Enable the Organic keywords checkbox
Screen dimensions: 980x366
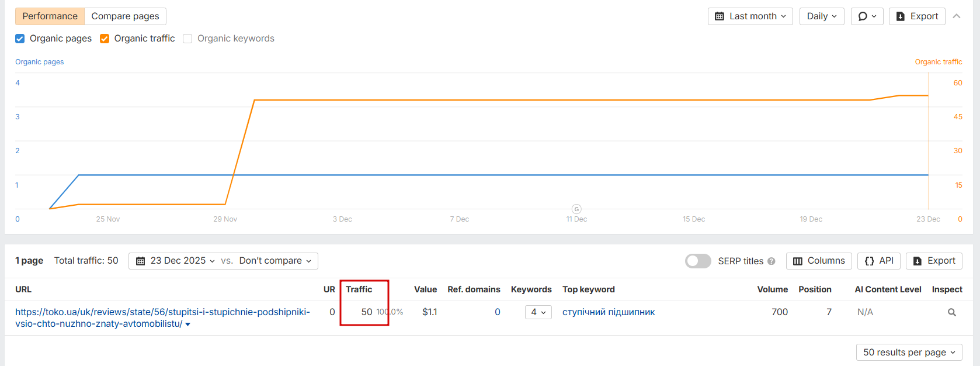[187, 39]
